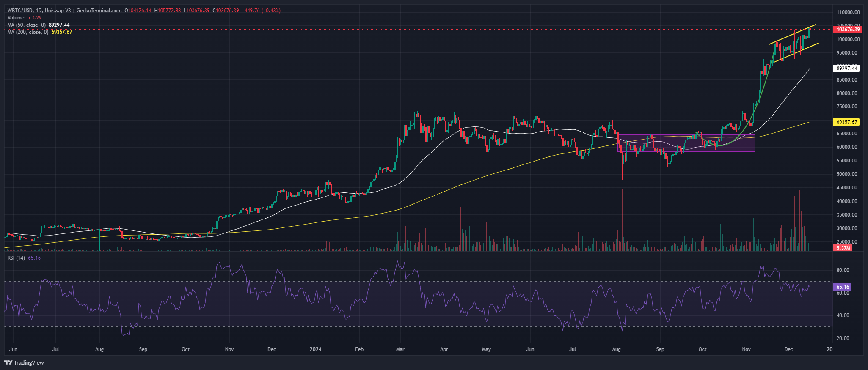This screenshot has height=370, width=868.
Task: Click the Mar label on the time axis
Action: click(x=400, y=349)
